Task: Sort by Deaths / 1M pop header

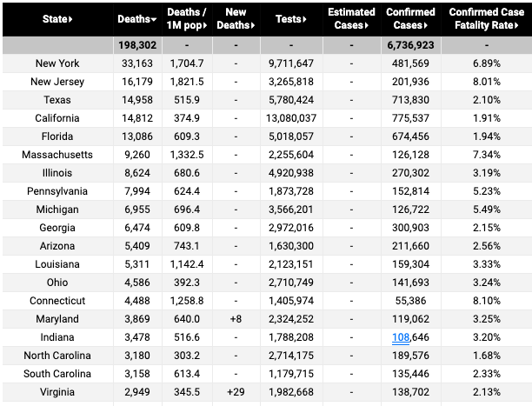Action: (x=187, y=18)
